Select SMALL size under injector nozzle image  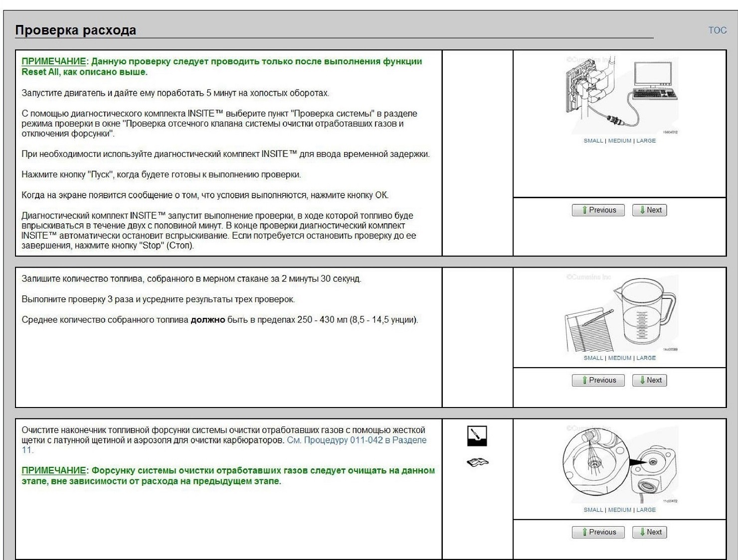click(x=593, y=510)
